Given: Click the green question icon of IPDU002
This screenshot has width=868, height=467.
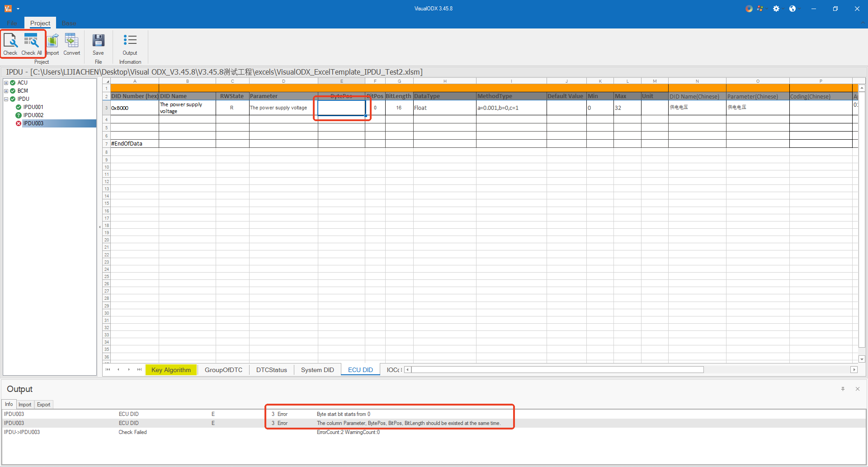Looking at the screenshot, I should (x=19, y=115).
